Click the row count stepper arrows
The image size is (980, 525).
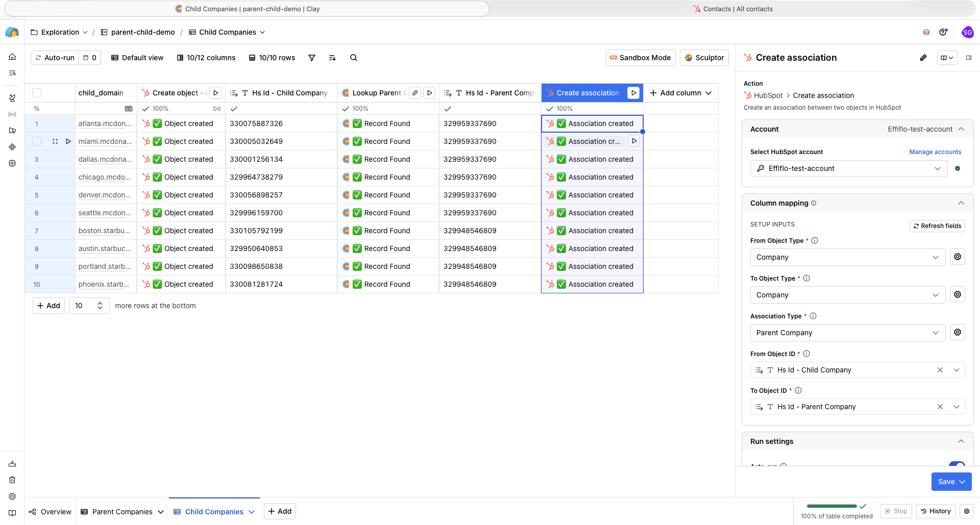point(100,306)
